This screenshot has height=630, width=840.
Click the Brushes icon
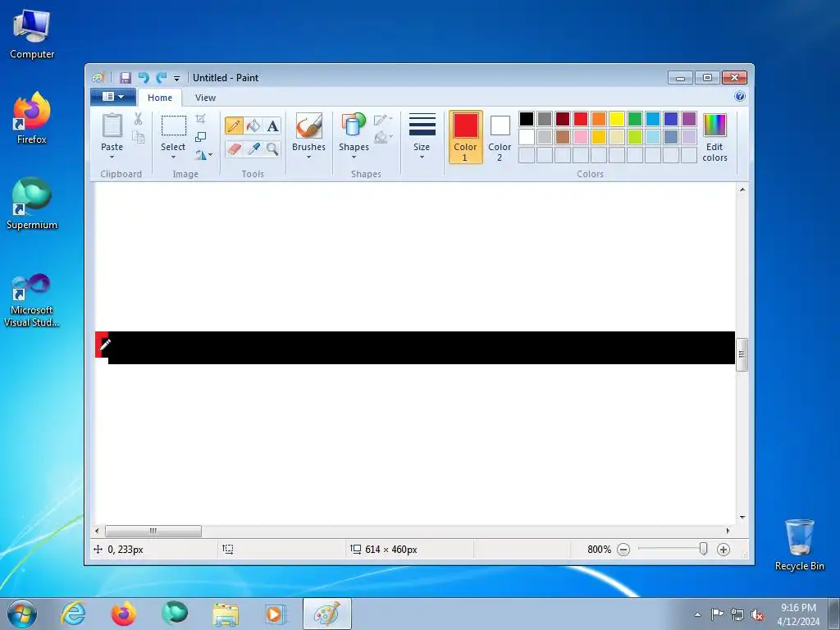[x=309, y=126]
